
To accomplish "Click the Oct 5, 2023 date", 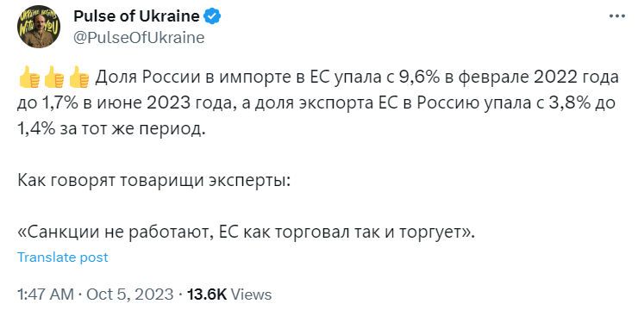I will 130,294.
